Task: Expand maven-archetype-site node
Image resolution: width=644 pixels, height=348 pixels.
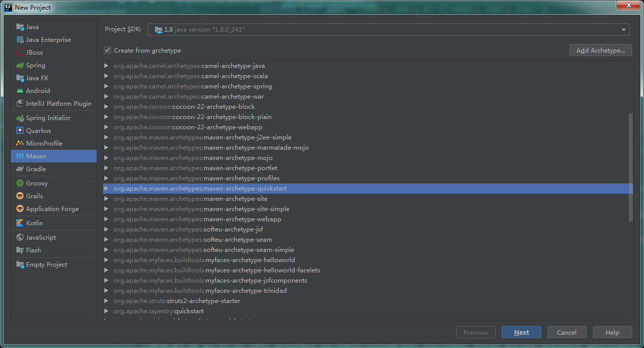Action: (106, 199)
